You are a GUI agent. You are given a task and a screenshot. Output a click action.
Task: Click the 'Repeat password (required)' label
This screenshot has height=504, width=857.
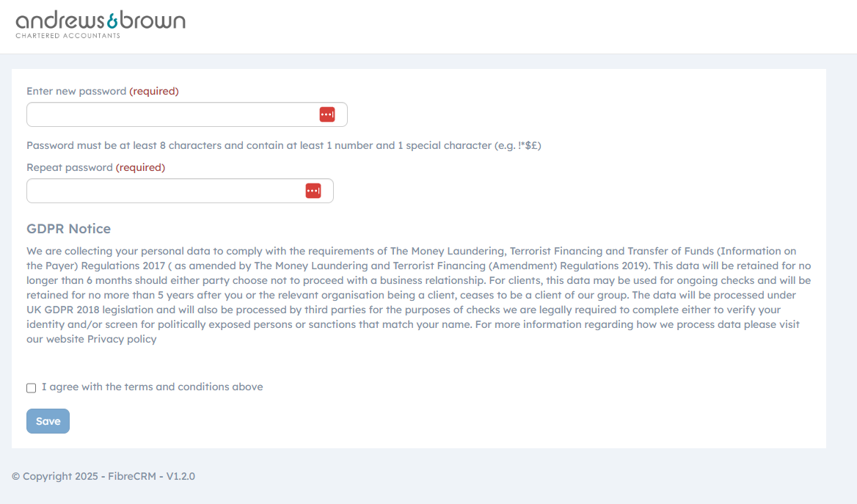[95, 167]
